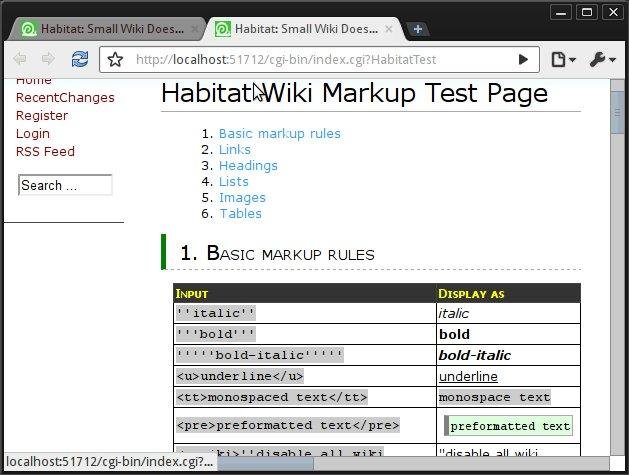Viewport: 629px width, 475px height.
Task: Minimize the browser window
Action: pos(561,12)
